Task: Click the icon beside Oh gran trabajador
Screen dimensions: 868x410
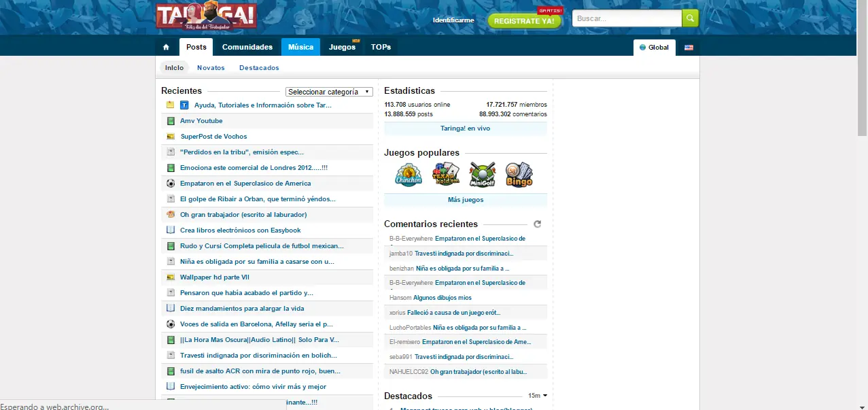Action: 171,215
